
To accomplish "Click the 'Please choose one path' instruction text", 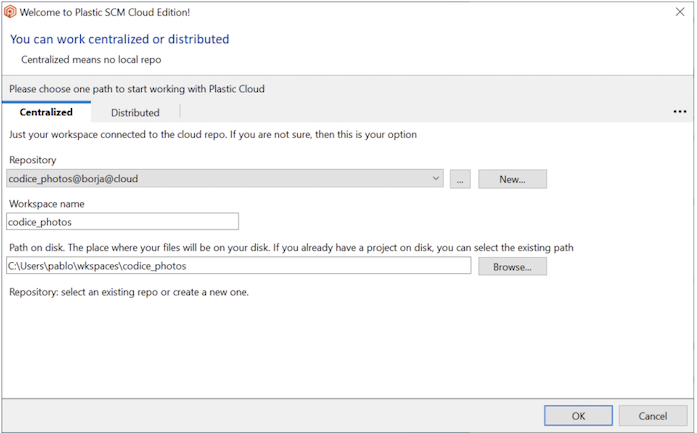I will click(137, 88).
